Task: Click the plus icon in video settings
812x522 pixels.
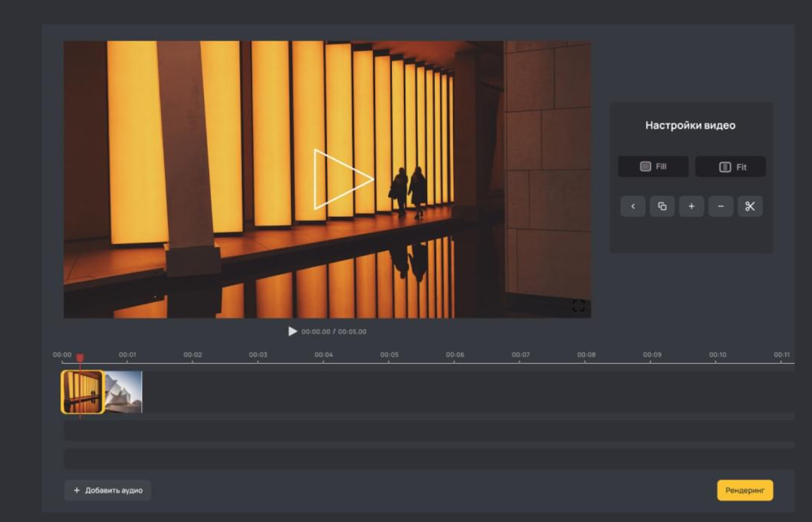Action: pos(691,206)
